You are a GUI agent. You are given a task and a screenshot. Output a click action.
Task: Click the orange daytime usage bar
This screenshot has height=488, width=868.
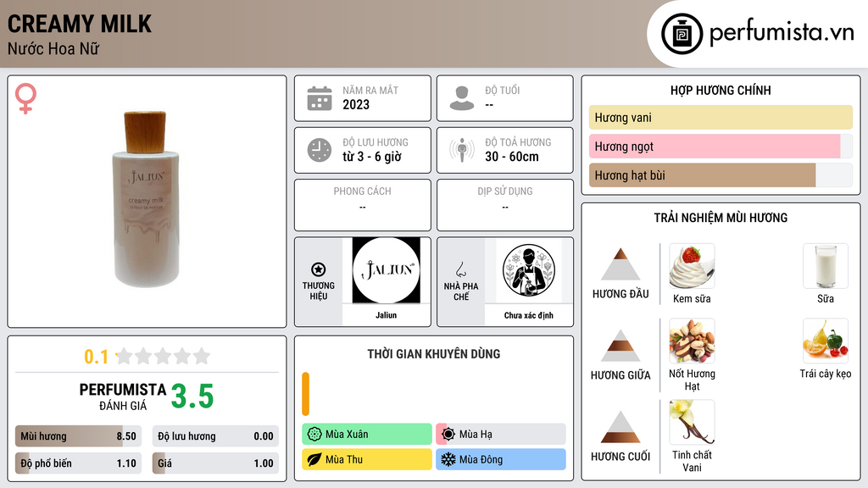[305, 394]
